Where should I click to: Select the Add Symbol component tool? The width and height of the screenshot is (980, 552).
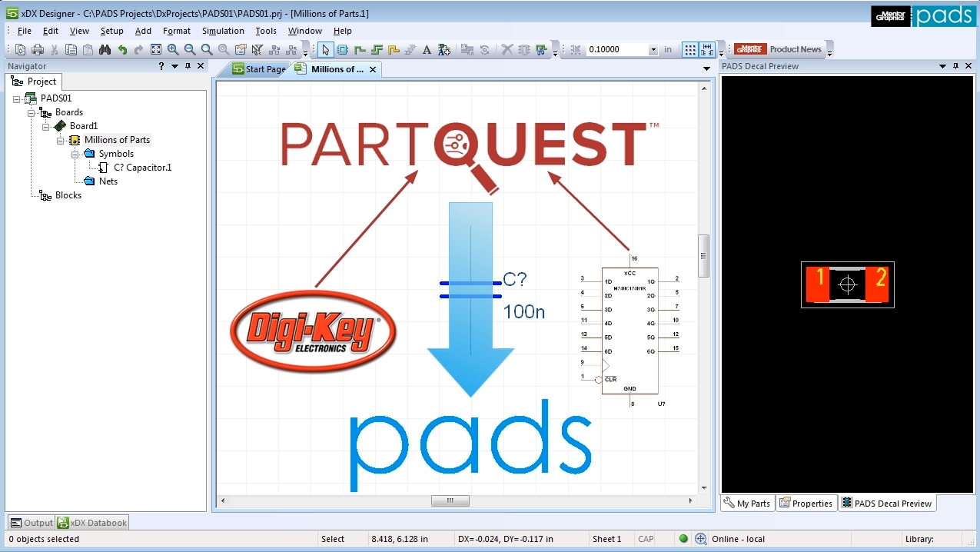point(343,50)
